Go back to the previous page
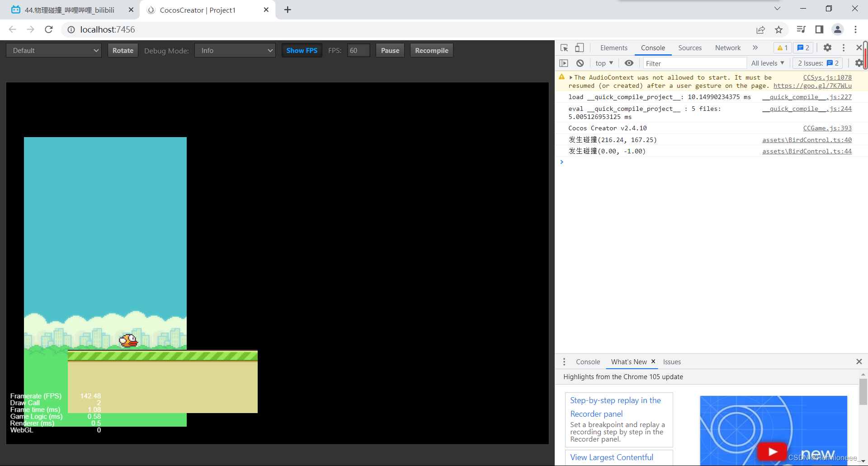The height and width of the screenshot is (466, 868). [x=12, y=29]
